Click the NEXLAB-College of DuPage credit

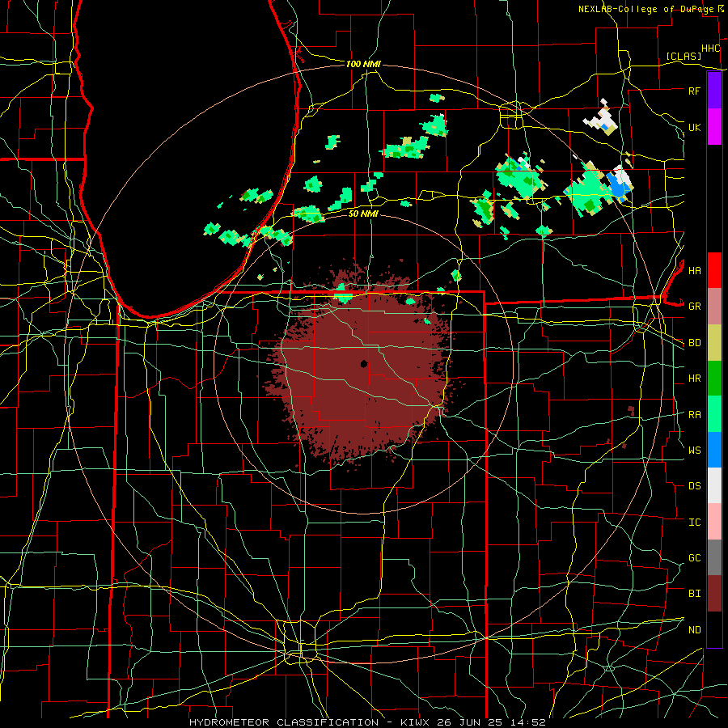click(x=645, y=9)
